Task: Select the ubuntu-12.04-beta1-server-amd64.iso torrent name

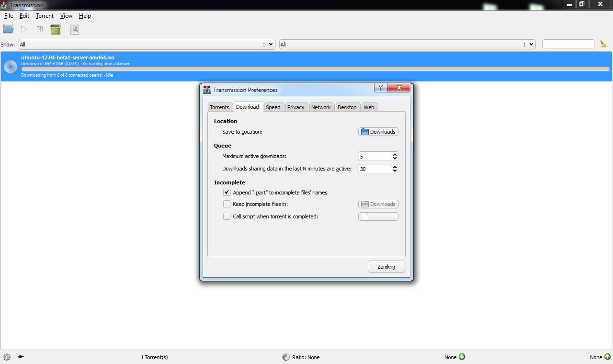Action: coord(68,57)
